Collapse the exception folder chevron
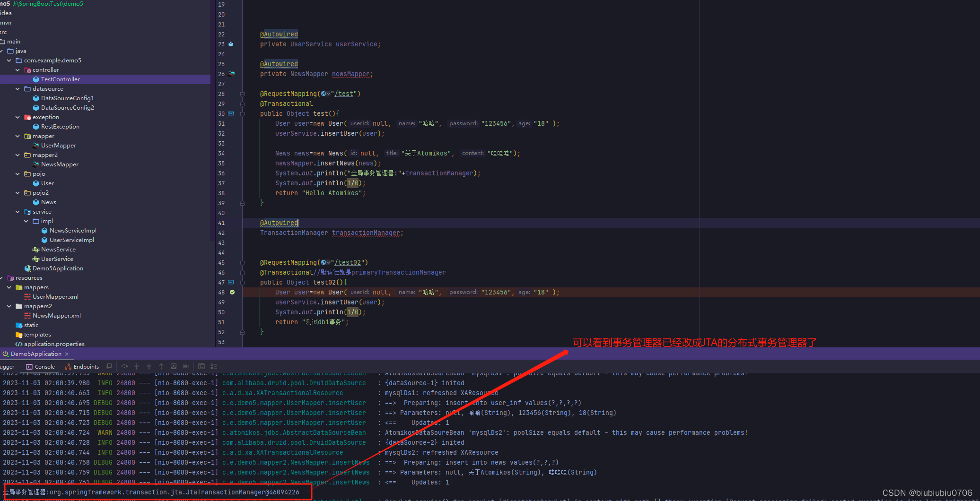The image size is (980, 501). click(x=17, y=117)
